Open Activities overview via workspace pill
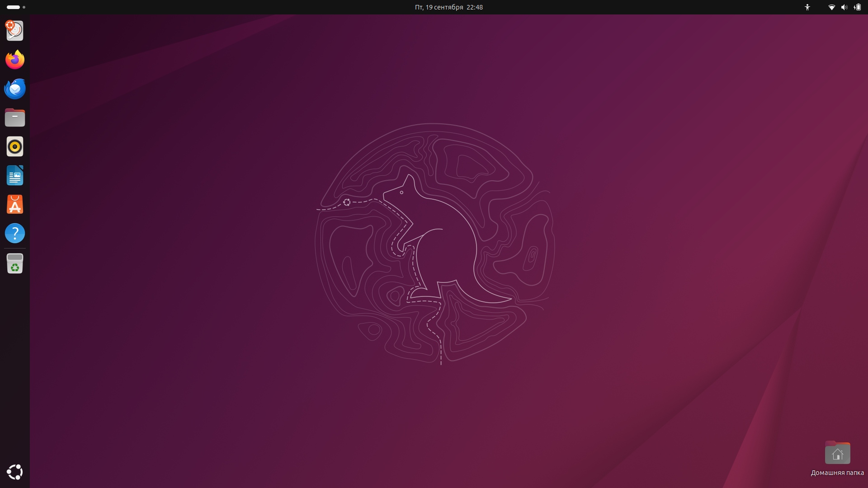 pyautogui.click(x=16, y=7)
